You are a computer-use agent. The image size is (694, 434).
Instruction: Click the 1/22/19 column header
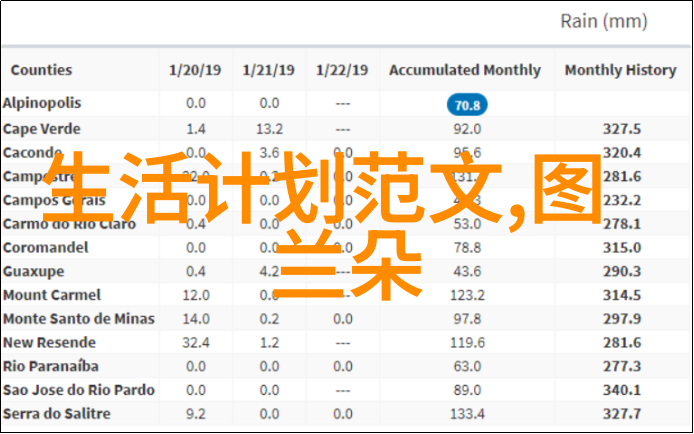click(343, 71)
